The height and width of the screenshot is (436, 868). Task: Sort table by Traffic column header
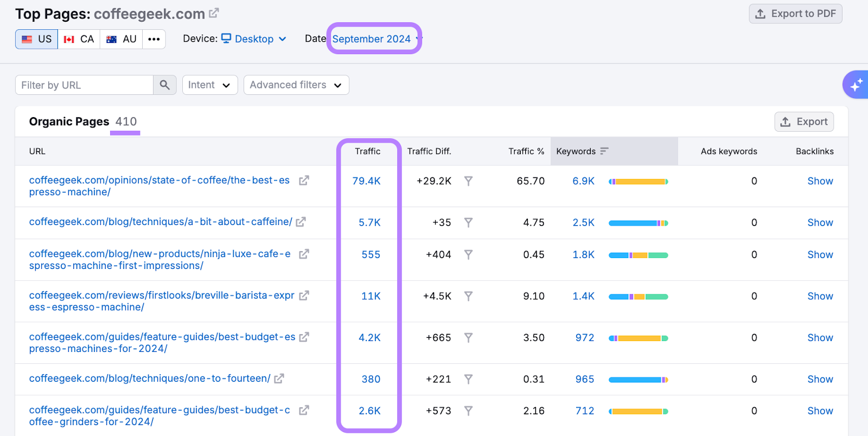(367, 151)
